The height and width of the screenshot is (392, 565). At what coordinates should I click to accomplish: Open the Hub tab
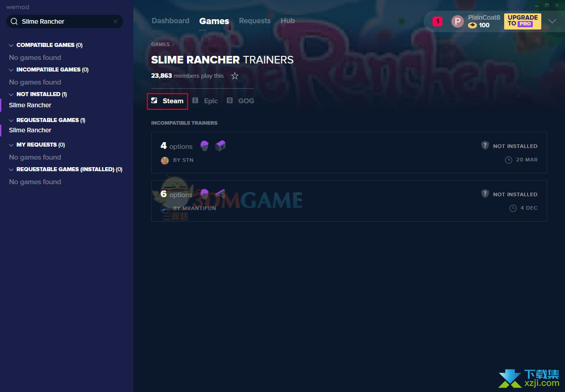pos(288,21)
